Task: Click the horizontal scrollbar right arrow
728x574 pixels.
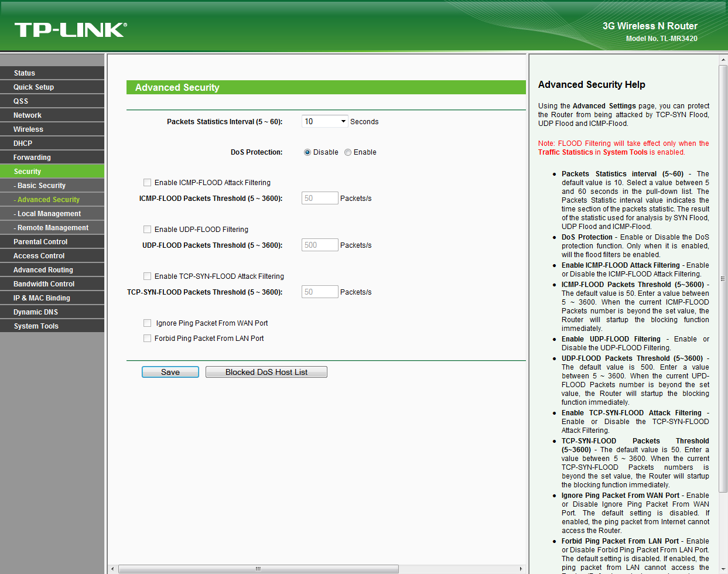Action: 521,569
